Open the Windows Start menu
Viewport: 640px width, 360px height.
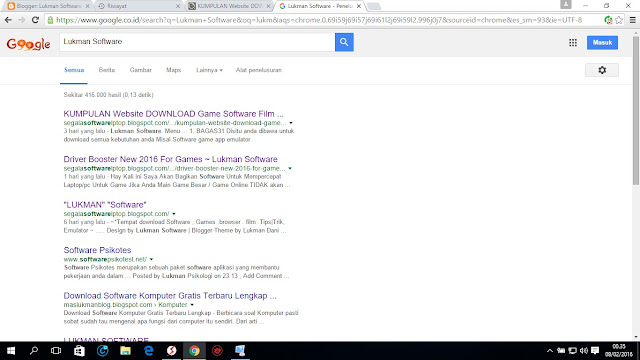click(x=11, y=351)
